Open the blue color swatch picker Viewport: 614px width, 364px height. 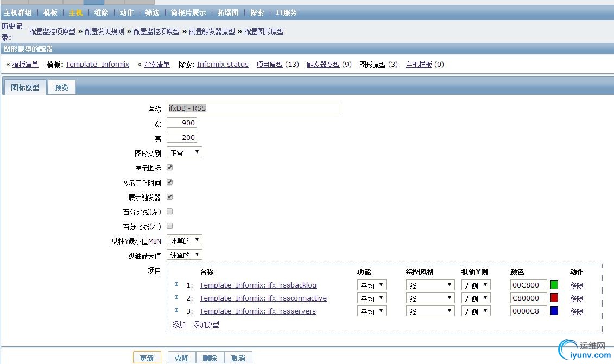[554, 311]
